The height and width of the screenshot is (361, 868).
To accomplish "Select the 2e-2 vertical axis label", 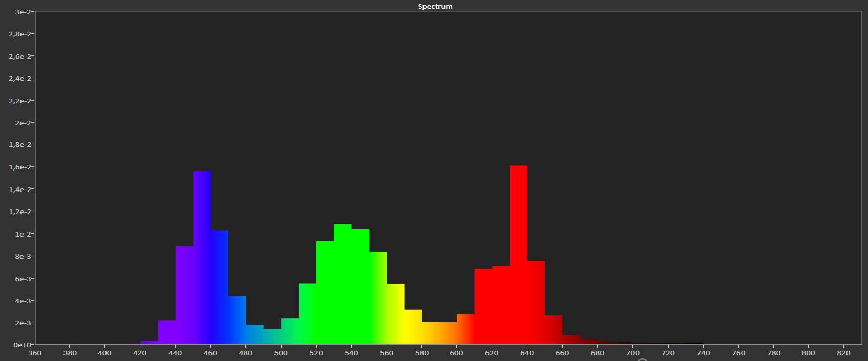I will click(23, 123).
